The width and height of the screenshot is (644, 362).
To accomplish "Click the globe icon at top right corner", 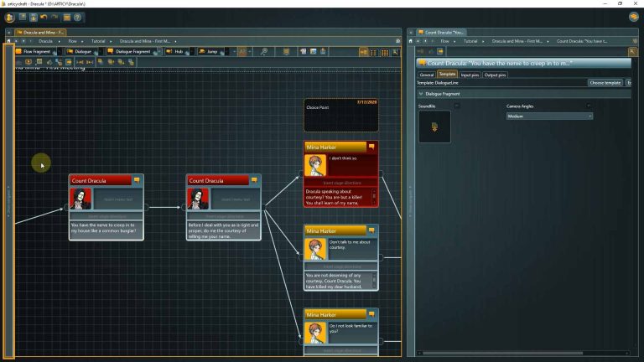I will [633, 17].
